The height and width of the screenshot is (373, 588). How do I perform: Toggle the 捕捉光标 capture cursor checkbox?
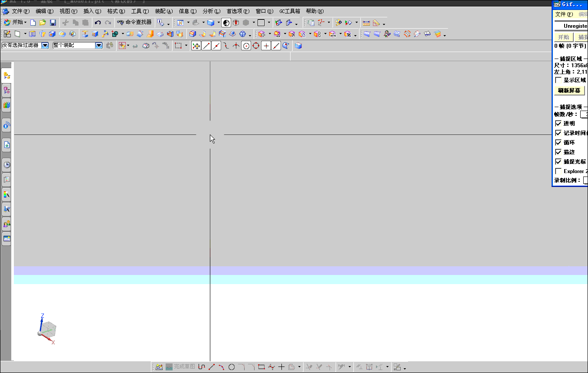tap(558, 161)
